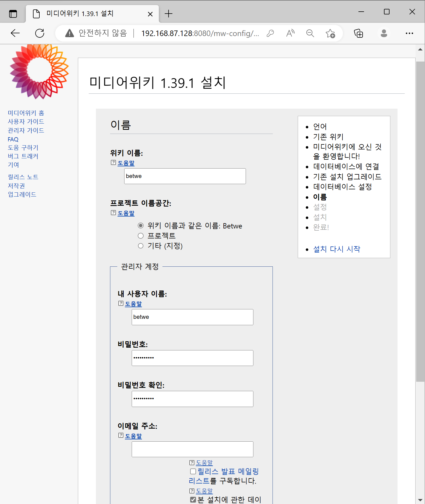Image resolution: width=425 pixels, height=504 pixels.
Task: Select the 기타 (지정) radio option
Action: pos(141,246)
